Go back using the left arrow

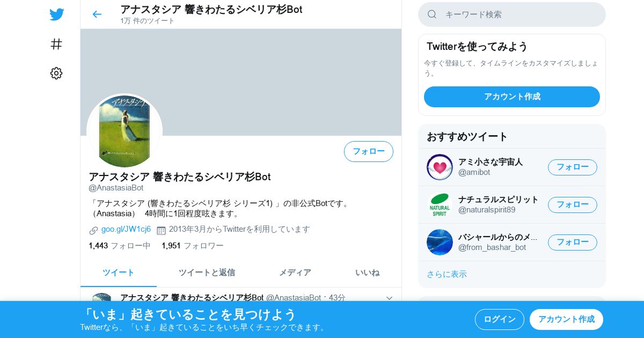pyautogui.click(x=97, y=14)
